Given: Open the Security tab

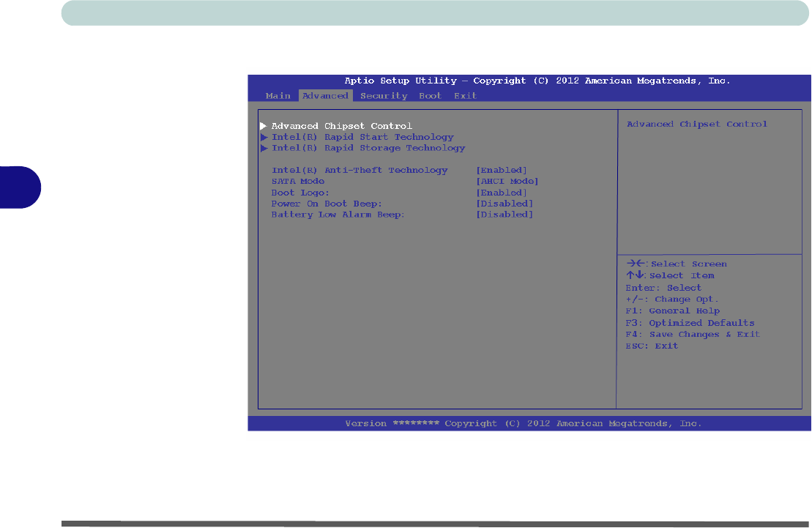Looking at the screenshot, I should [x=384, y=96].
